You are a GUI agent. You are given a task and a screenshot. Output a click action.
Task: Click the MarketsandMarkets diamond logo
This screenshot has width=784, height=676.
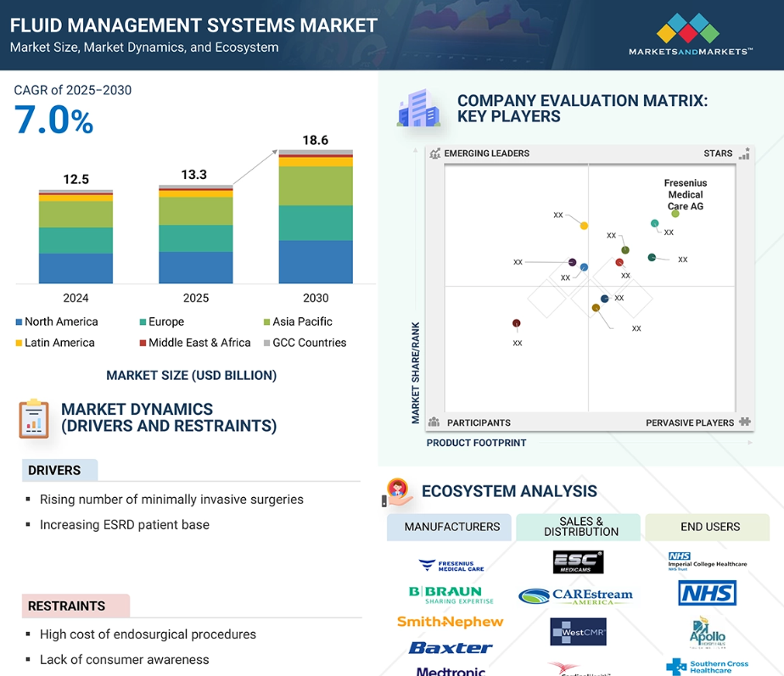(688, 28)
